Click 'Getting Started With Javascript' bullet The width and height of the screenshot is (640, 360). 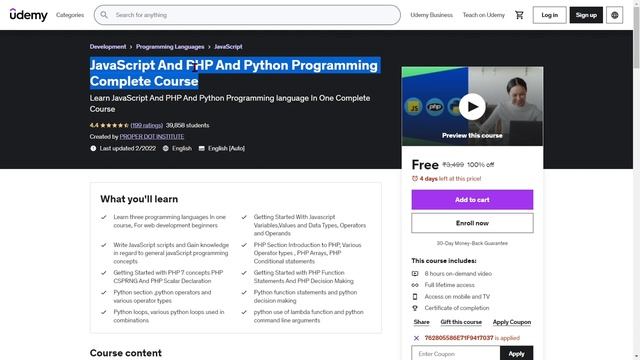[x=310, y=225]
